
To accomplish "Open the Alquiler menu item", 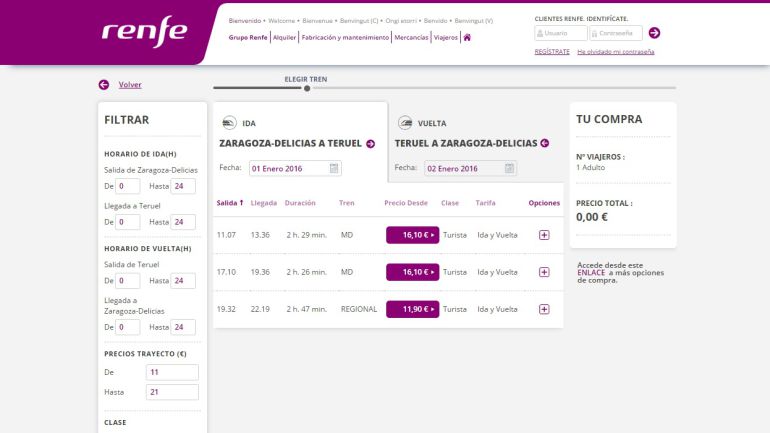I will click(284, 37).
